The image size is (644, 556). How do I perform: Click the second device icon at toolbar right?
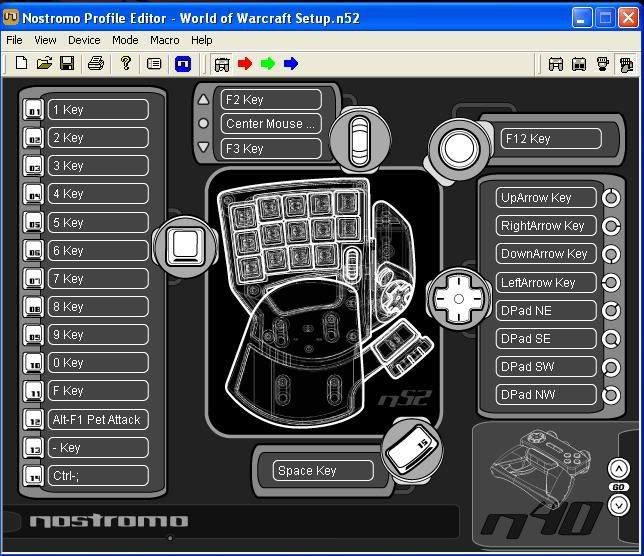pos(579,64)
